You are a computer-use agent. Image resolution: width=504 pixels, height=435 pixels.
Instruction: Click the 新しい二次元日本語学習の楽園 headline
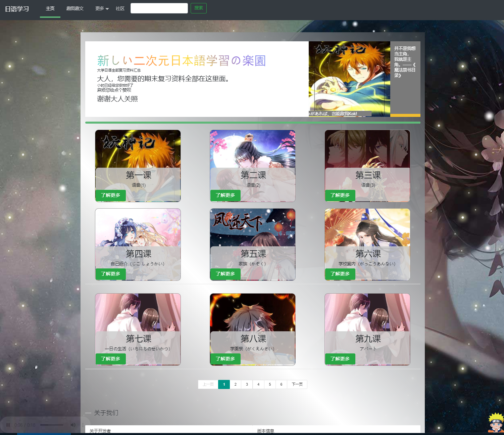pyautogui.click(x=182, y=61)
